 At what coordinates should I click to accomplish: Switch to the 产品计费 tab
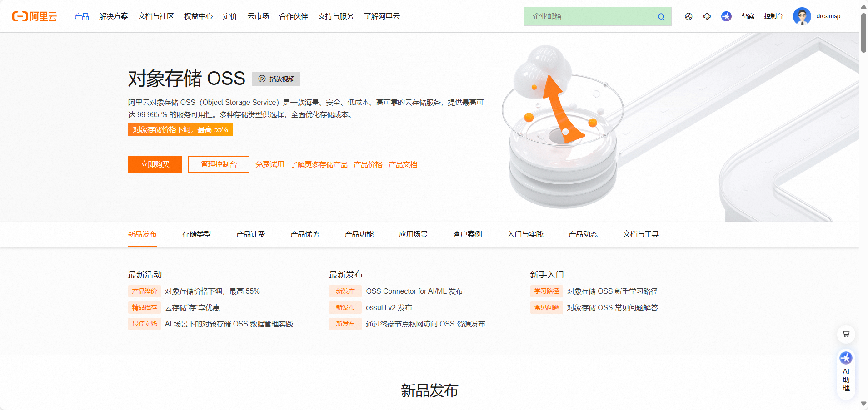[x=250, y=234]
